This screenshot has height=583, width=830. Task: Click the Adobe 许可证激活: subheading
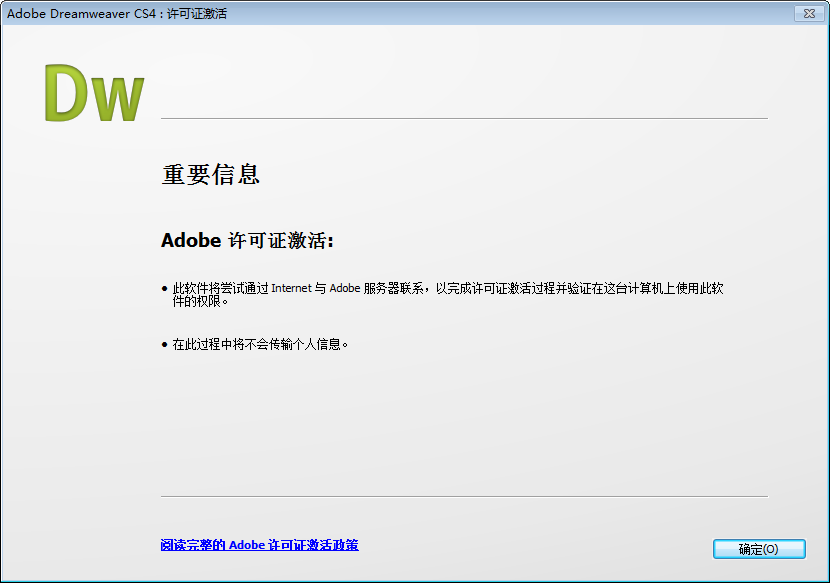coord(247,240)
